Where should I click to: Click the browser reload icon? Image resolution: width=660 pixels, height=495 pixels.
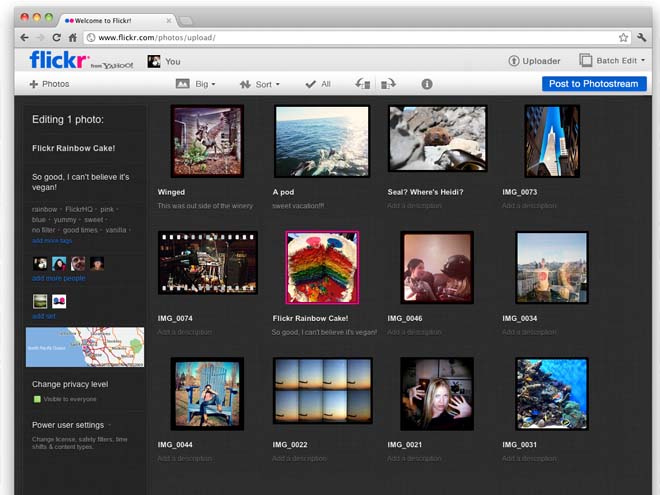[57, 37]
